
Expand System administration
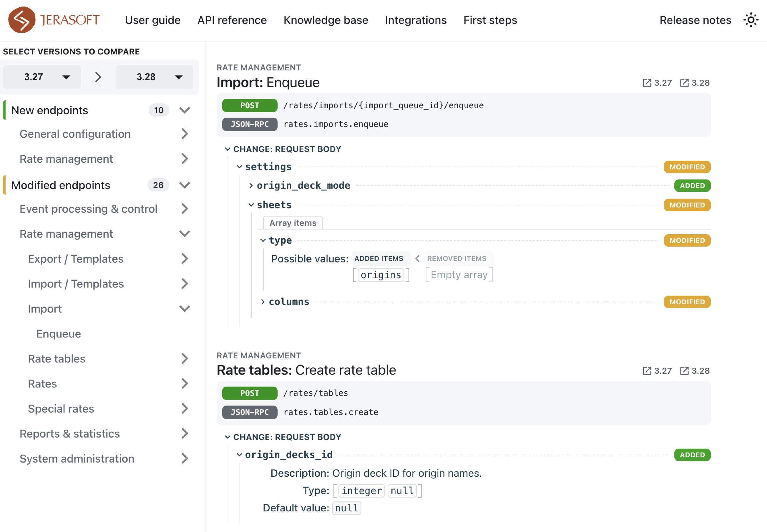(x=185, y=459)
